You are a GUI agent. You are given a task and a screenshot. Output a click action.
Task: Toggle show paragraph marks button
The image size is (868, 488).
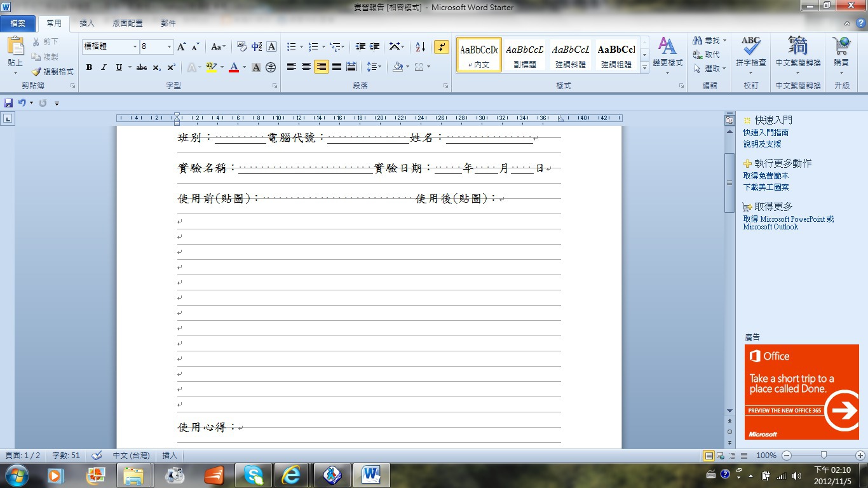pos(441,47)
